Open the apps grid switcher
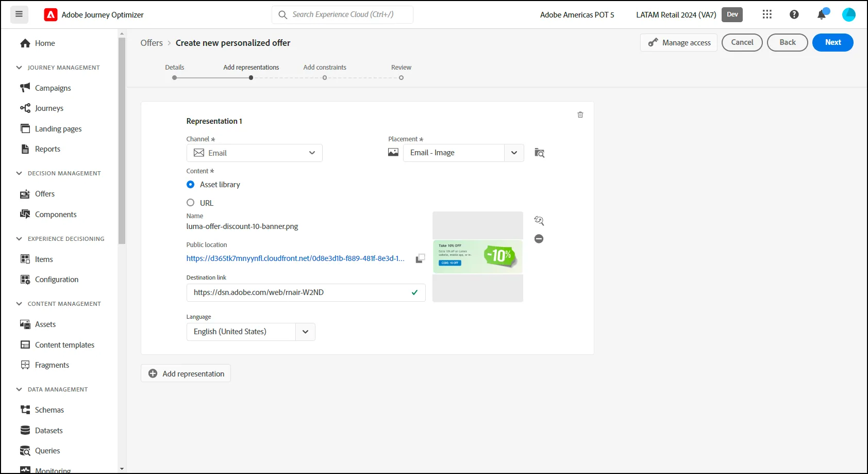 click(767, 14)
